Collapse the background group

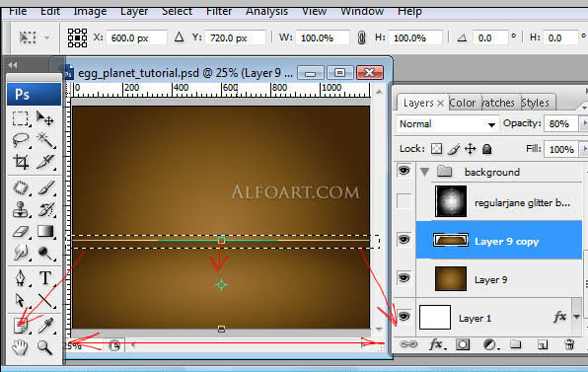(424, 172)
